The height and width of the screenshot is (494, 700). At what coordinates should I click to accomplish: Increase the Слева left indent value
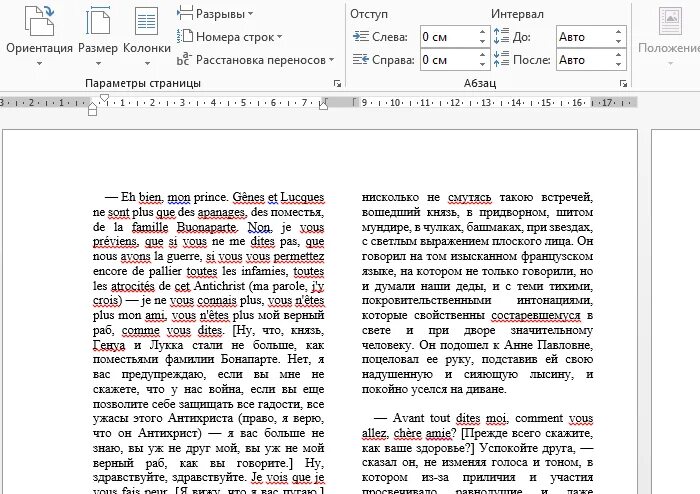coord(483,32)
